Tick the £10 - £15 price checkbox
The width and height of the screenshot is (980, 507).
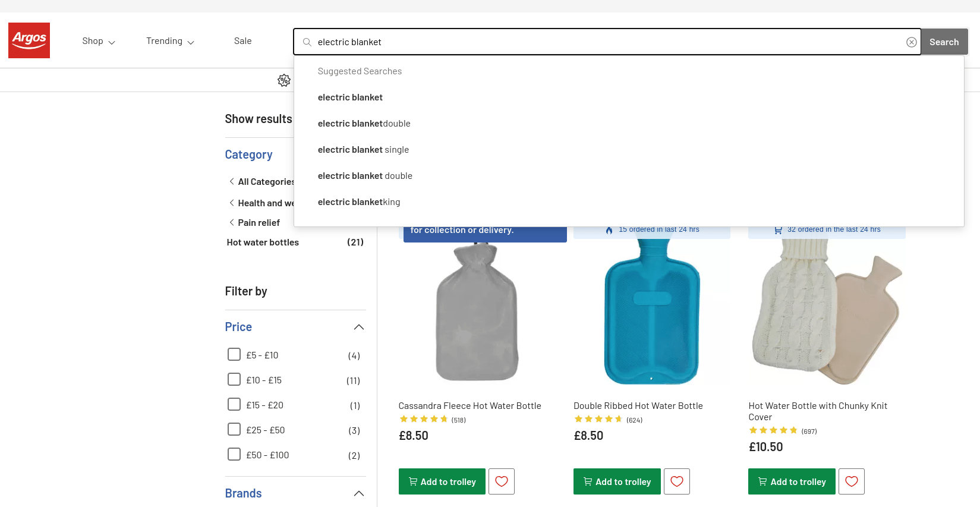click(x=234, y=379)
